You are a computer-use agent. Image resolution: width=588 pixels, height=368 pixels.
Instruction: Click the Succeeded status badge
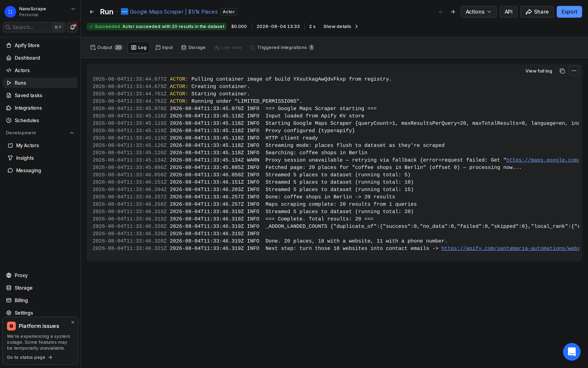pos(157,26)
